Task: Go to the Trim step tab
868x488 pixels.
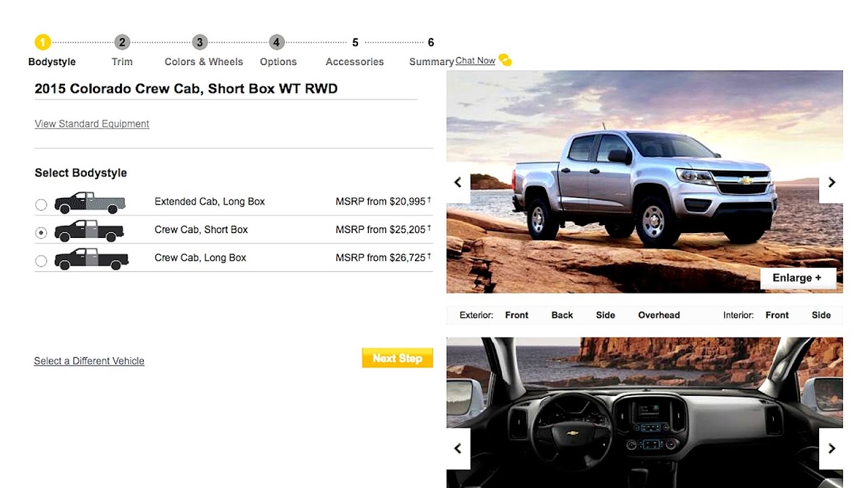Action: [x=122, y=62]
